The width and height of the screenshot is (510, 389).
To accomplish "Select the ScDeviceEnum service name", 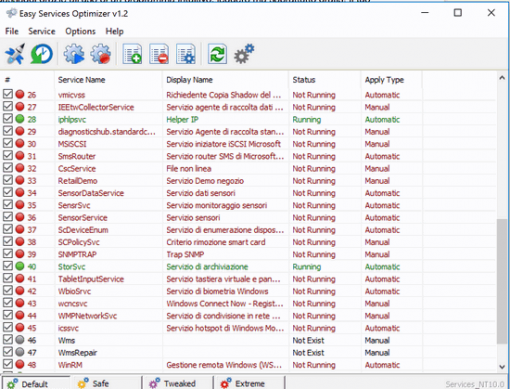I will coord(83,230).
